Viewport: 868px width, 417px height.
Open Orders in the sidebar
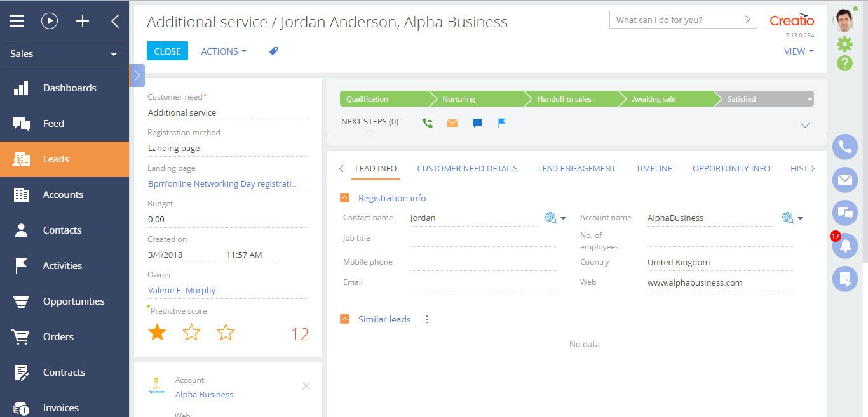pos(64,337)
